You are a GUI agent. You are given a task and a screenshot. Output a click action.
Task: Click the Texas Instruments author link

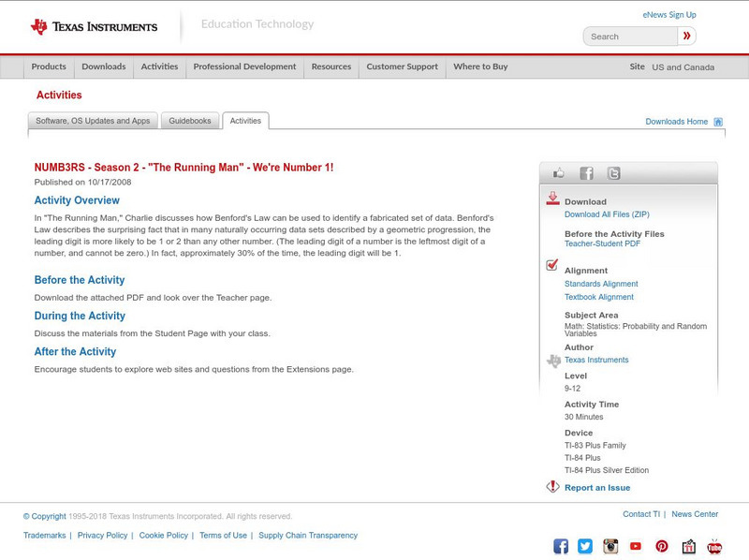coord(596,360)
